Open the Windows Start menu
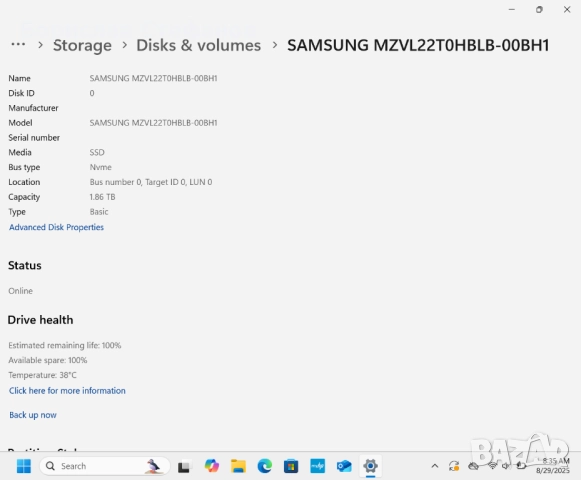 click(x=24, y=466)
